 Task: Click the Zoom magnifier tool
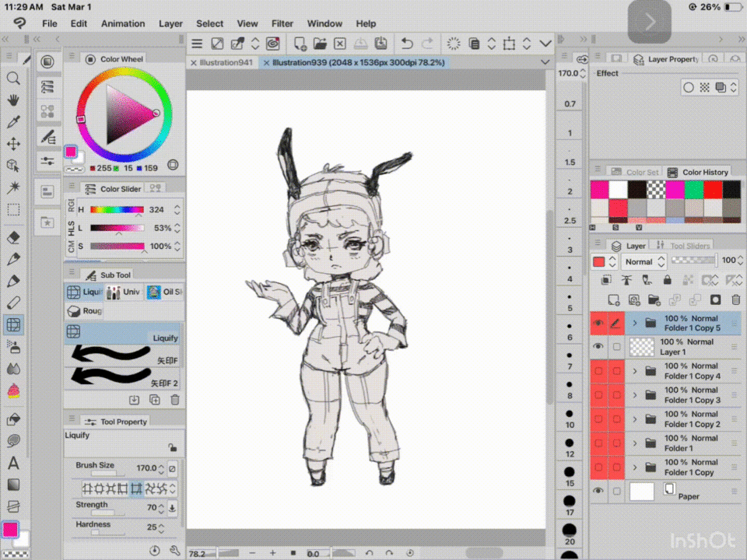(13, 79)
